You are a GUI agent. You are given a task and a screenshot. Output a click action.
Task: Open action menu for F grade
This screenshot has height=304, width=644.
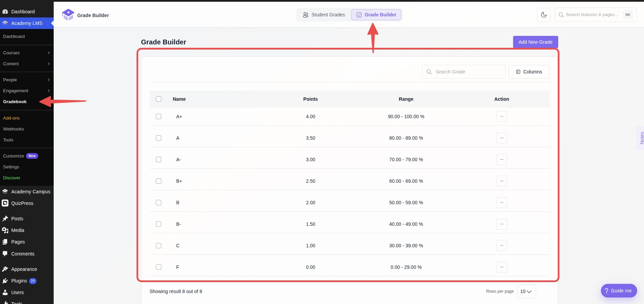coord(501,267)
